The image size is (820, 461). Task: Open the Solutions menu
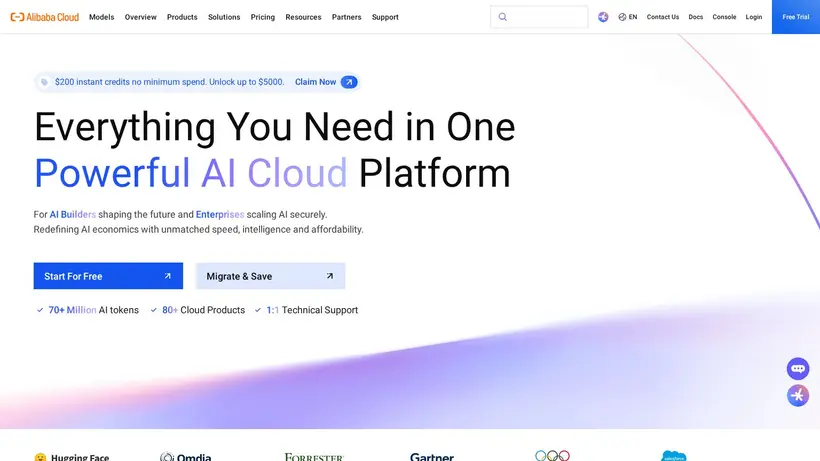pos(224,17)
